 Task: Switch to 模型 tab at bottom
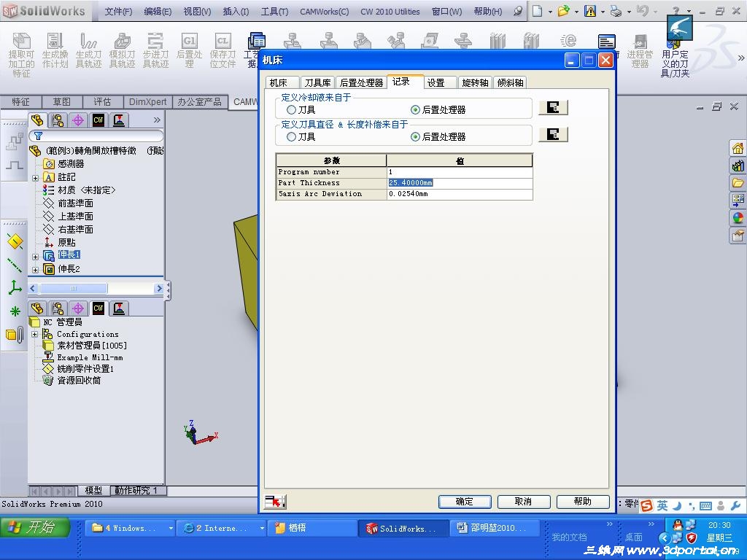click(93, 490)
